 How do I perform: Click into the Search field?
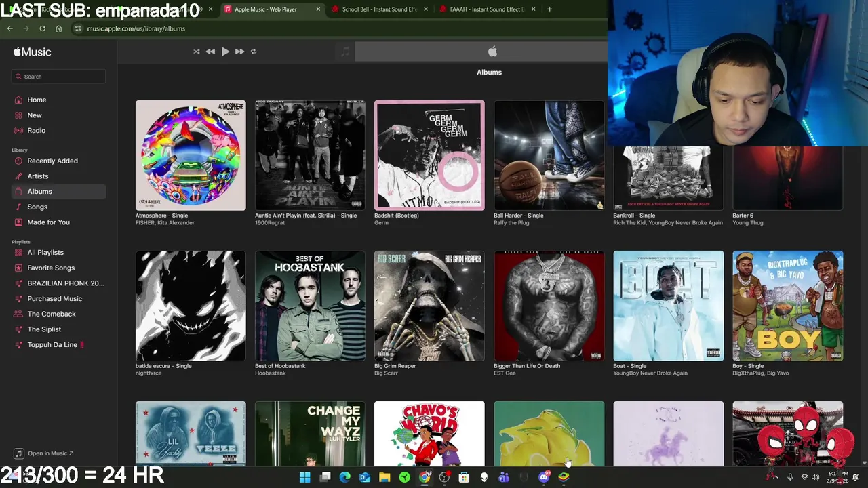click(58, 77)
